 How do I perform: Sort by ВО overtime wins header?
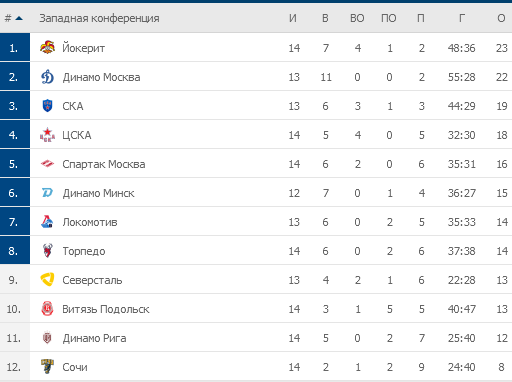357,18
